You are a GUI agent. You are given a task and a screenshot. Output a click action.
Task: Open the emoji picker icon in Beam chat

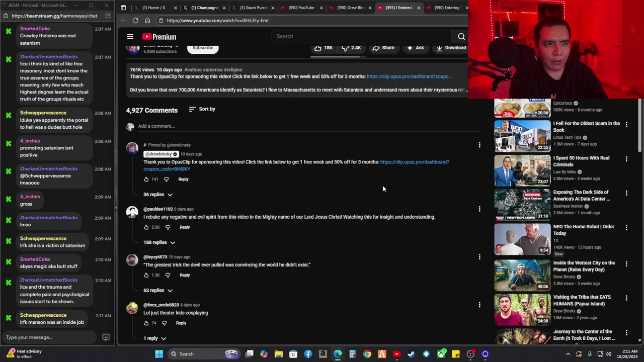[106, 337]
